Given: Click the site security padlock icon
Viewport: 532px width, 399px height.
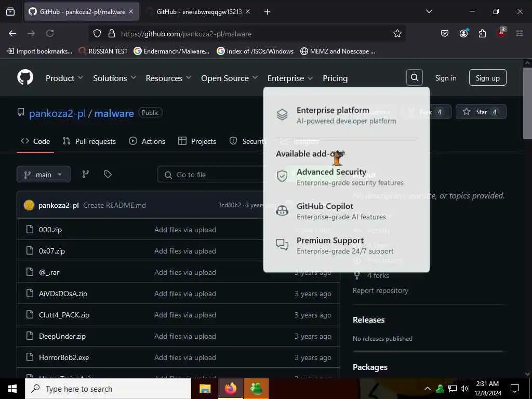Looking at the screenshot, I should pyautogui.click(x=111, y=33).
